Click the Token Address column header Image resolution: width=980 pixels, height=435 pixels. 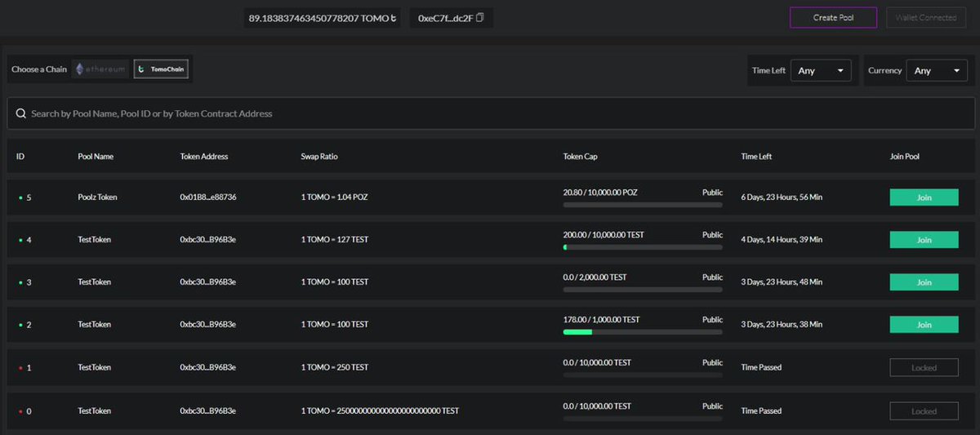(204, 156)
